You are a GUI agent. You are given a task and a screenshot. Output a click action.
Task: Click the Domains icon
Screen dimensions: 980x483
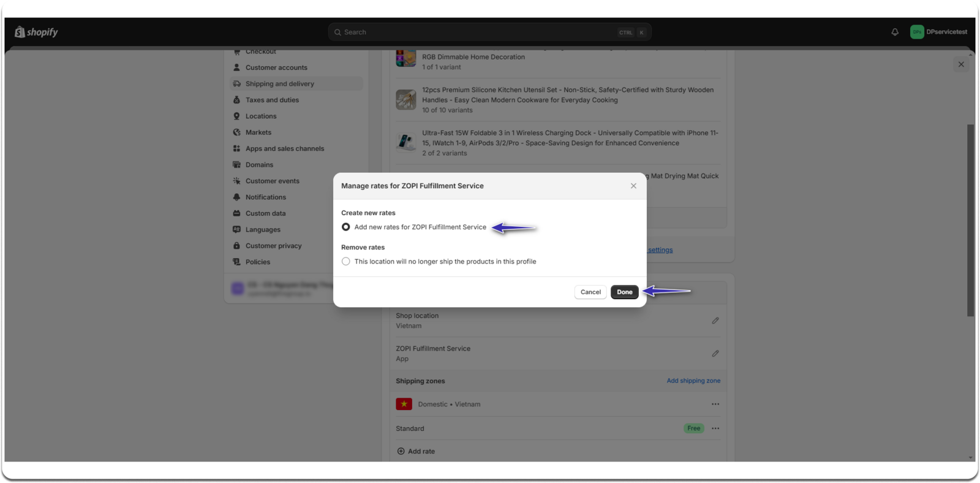[x=236, y=165]
